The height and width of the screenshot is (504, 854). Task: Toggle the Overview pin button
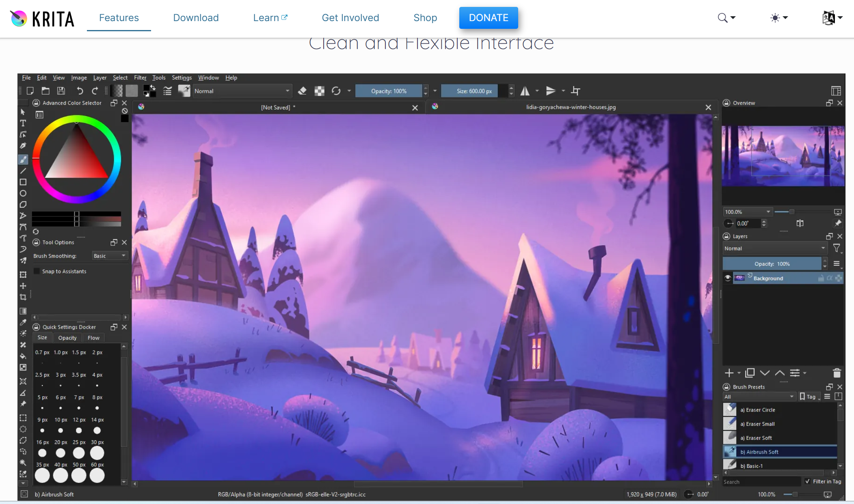[x=837, y=223]
